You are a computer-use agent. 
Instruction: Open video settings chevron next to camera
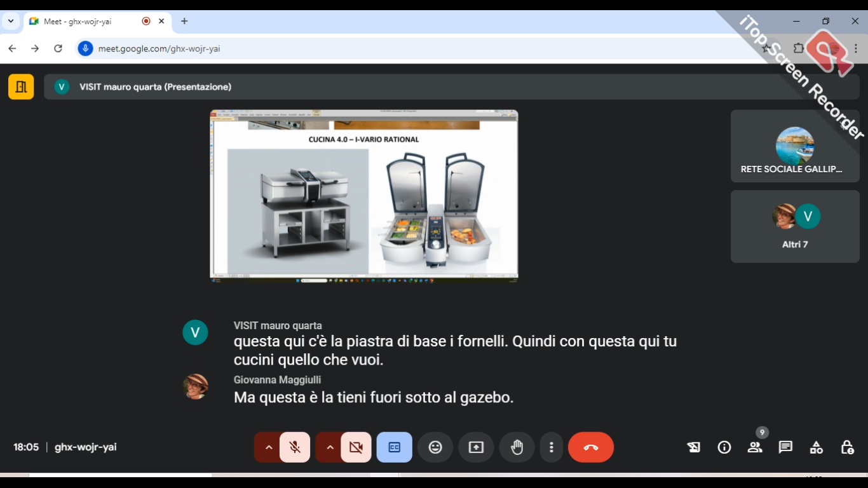(329, 447)
